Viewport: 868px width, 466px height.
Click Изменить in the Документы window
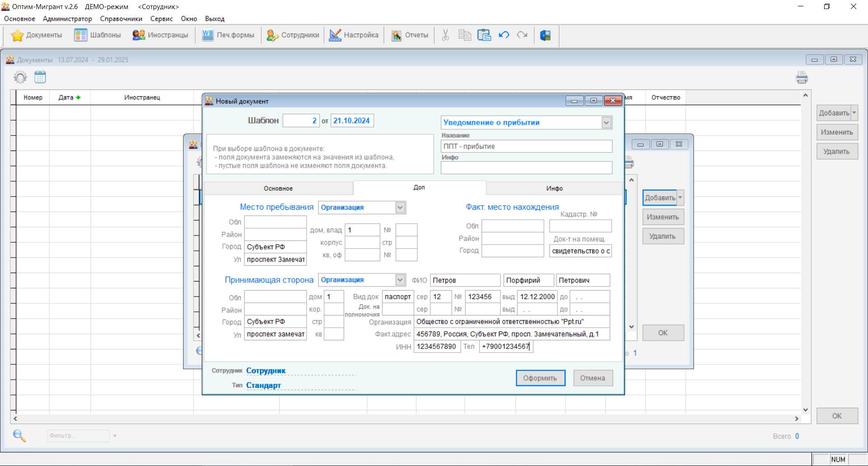pos(837,132)
